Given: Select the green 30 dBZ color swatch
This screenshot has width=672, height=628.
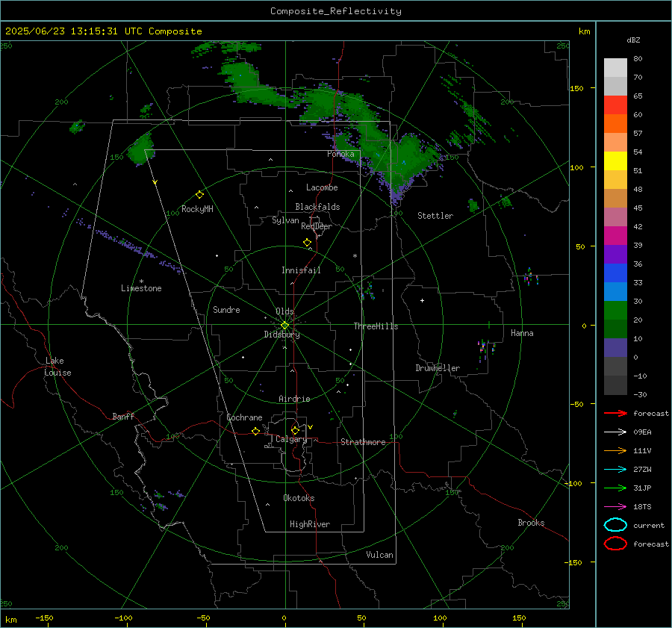Looking at the screenshot, I should (615, 310).
